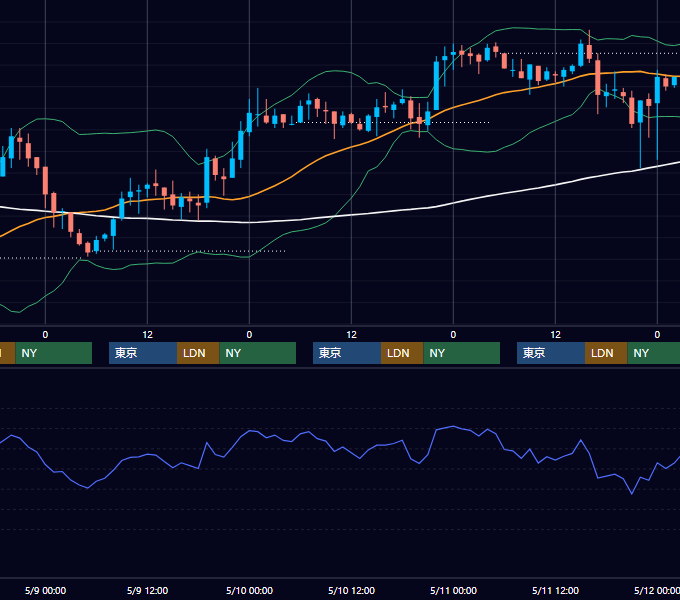Screen dimensions: 680x600
Task: Click hour label 0 for 5/10
Action: pyautogui.click(x=249, y=335)
